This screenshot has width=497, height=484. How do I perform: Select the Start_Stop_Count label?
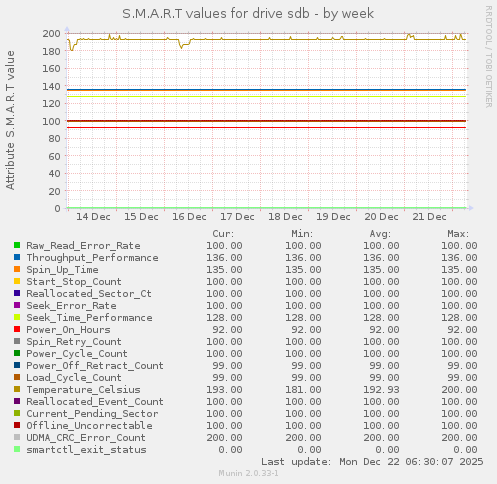coord(74,282)
